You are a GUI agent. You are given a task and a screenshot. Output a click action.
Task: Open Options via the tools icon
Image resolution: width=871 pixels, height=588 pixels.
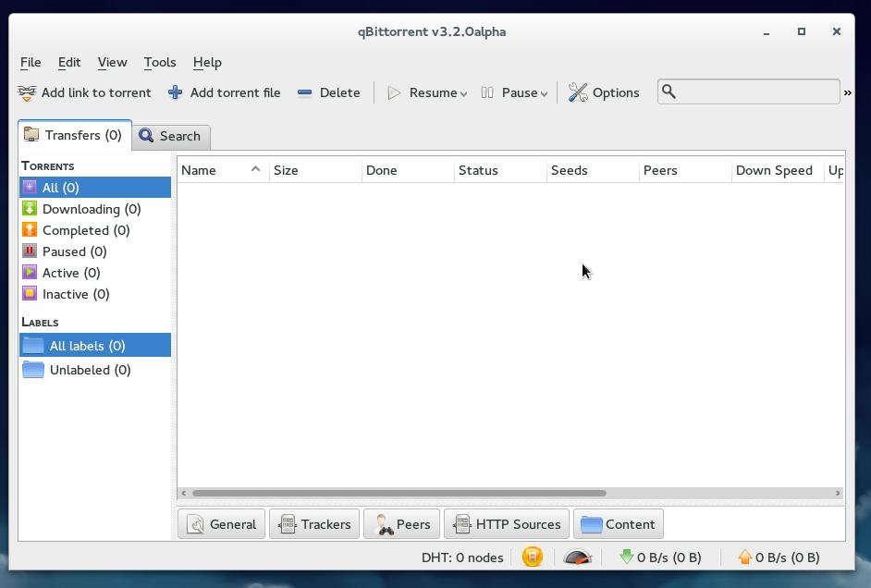578,92
